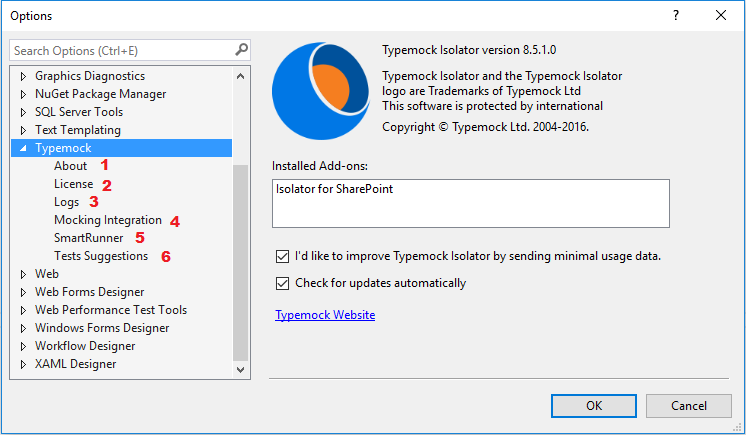
Task: Click the help question mark button
Action: coord(675,16)
